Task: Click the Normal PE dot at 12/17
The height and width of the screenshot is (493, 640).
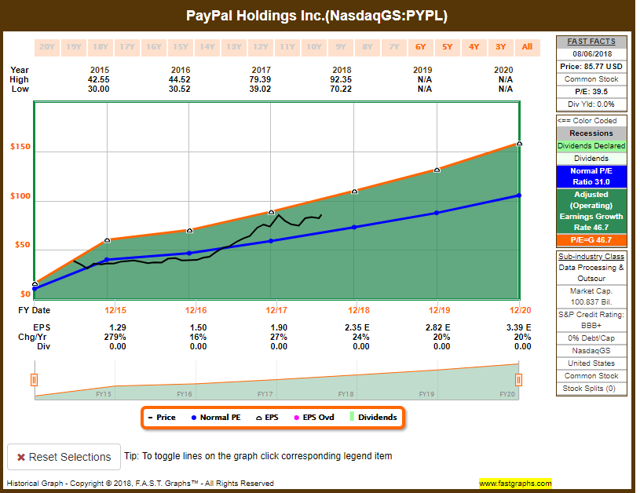Action: (x=271, y=241)
